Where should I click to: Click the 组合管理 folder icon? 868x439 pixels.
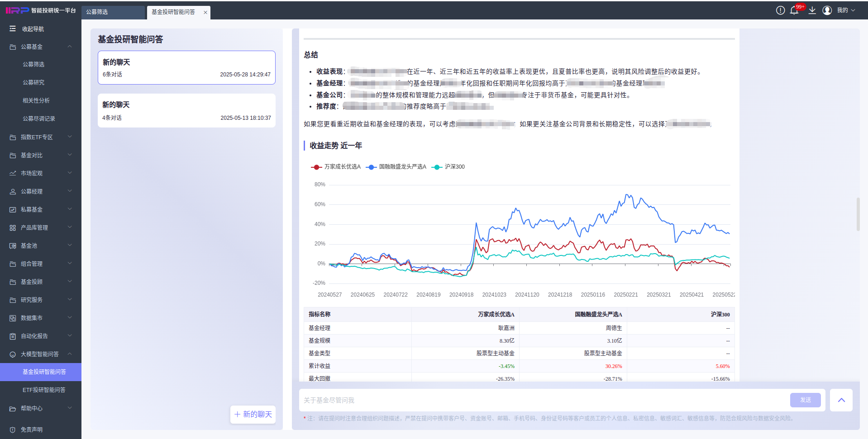tap(13, 264)
